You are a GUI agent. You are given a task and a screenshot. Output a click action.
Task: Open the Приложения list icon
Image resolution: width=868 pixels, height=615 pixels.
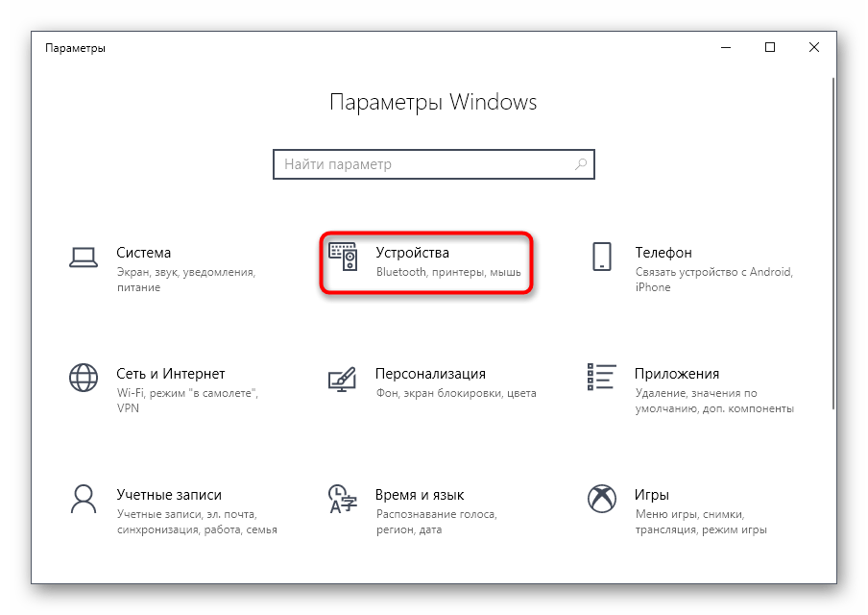tap(602, 377)
